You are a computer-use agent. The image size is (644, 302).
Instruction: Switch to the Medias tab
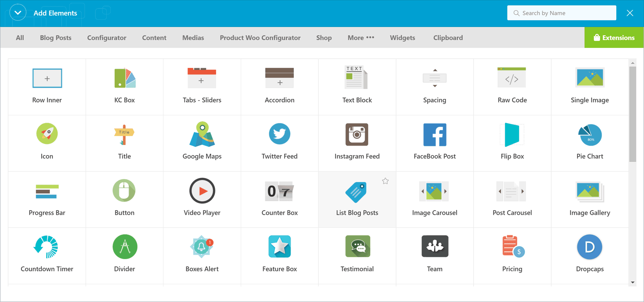(193, 38)
